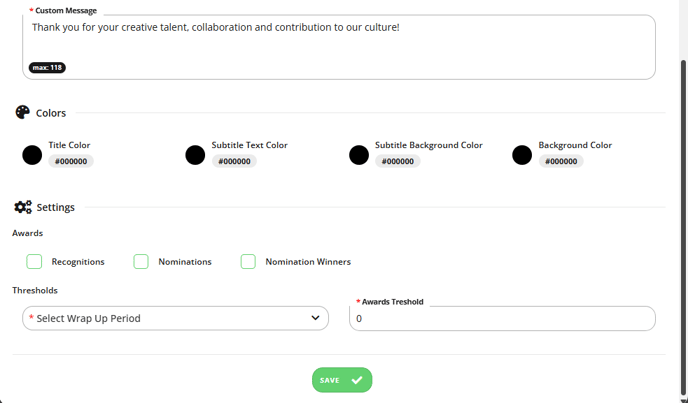
Task: Click the Settings gears icon
Action: (x=23, y=207)
